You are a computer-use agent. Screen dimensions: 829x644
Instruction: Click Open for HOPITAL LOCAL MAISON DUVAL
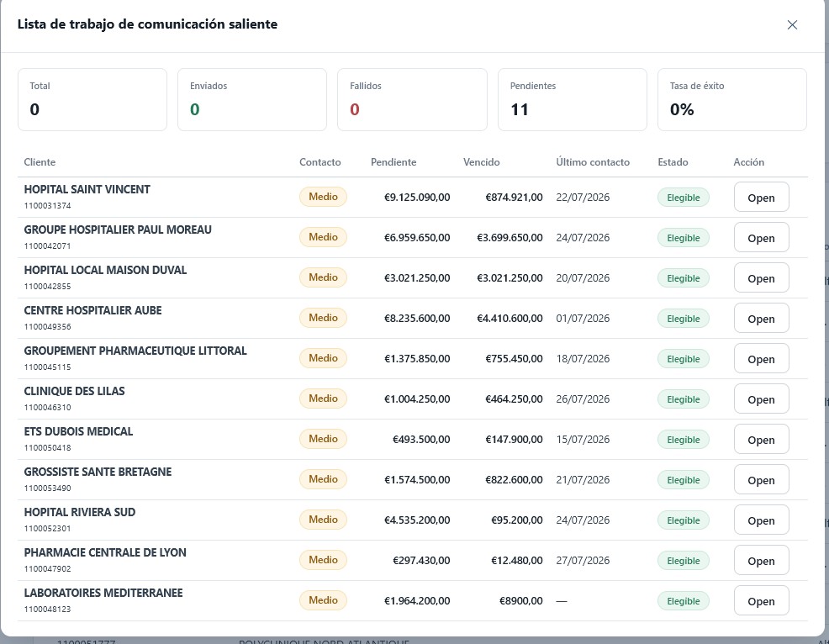[x=762, y=278]
